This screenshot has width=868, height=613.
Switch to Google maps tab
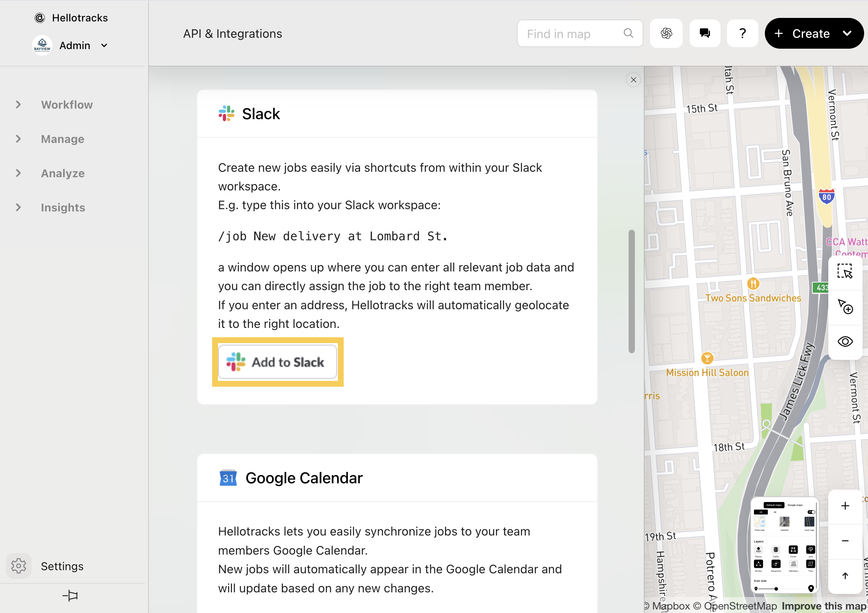(795, 505)
